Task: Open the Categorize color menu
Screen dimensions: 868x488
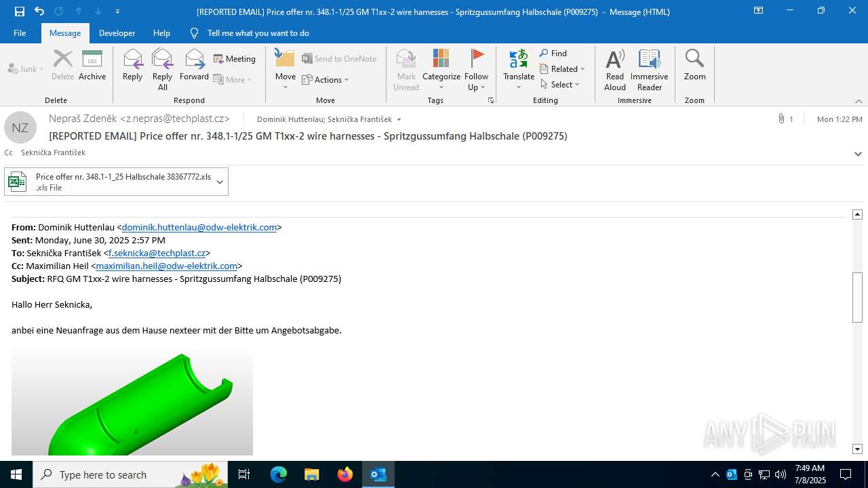Action: tap(441, 70)
